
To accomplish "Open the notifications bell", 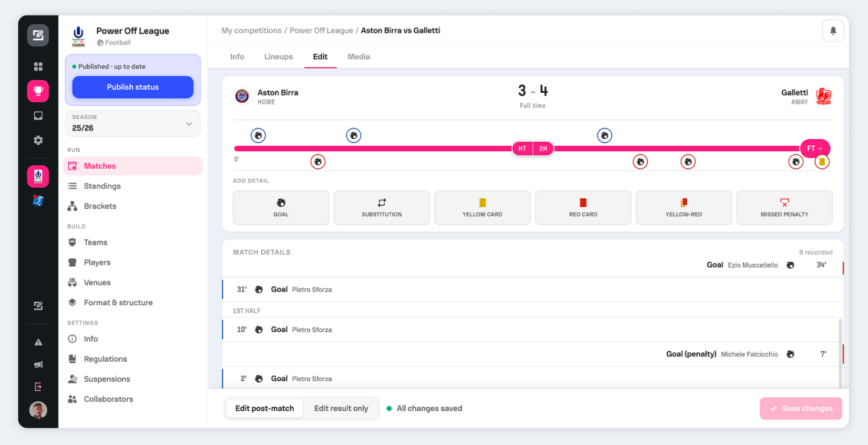I will [x=833, y=31].
